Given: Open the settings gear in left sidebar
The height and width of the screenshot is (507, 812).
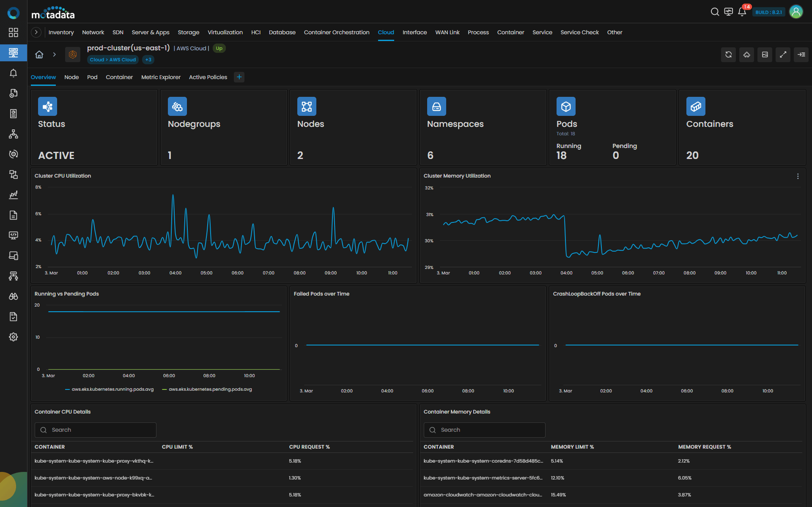Looking at the screenshot, I should coord(14,337).
